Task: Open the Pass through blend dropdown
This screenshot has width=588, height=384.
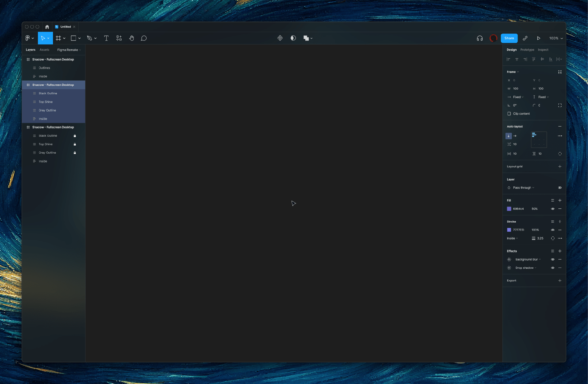Action: [x=523, y=188]
